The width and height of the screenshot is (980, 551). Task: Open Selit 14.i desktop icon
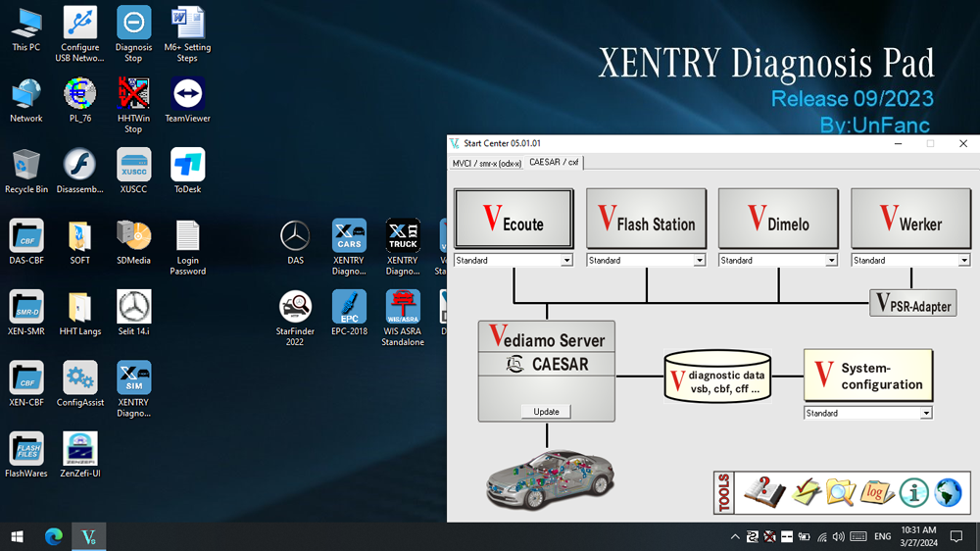[x=133, y=313]
